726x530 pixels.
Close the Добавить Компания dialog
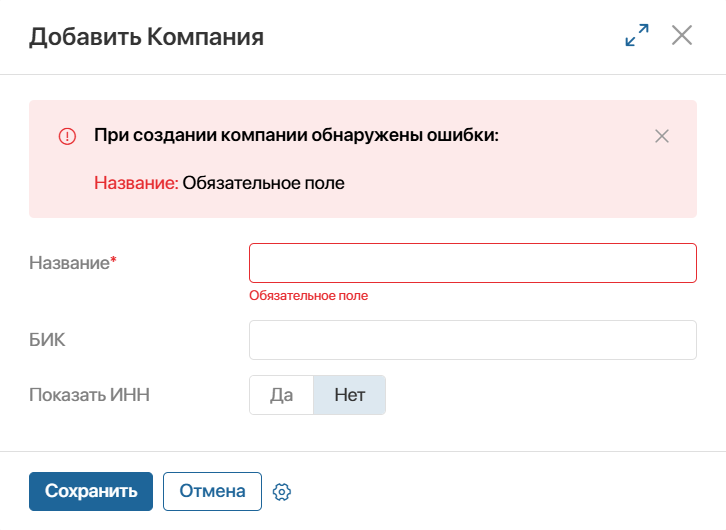pyautogui.click(x=682, y=35)
